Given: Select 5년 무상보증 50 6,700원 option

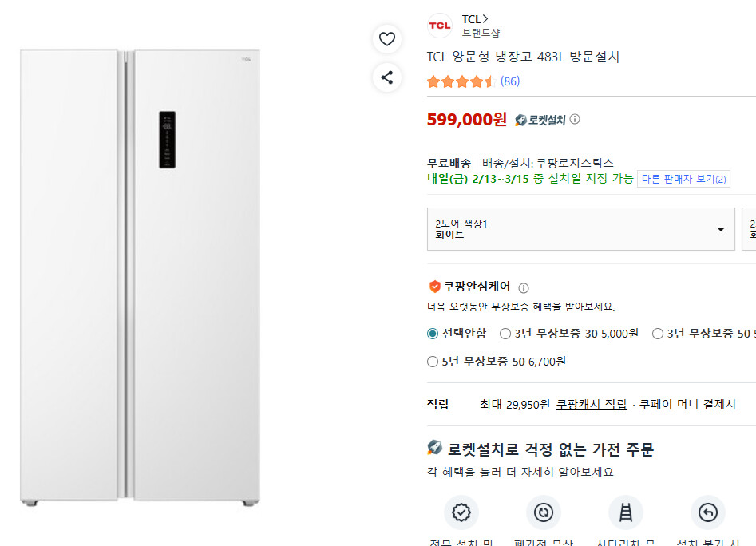Looking at the screenshot, I should pos(433,362).
